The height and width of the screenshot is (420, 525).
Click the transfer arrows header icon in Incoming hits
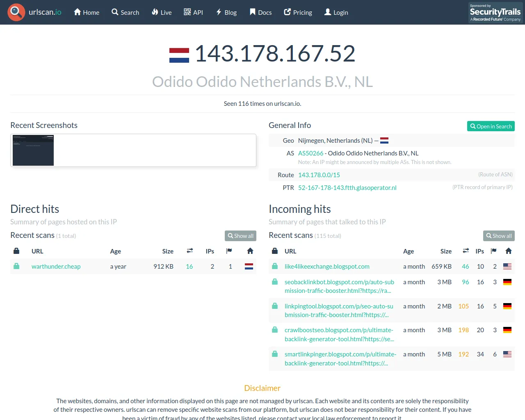(x=466, y=251)
